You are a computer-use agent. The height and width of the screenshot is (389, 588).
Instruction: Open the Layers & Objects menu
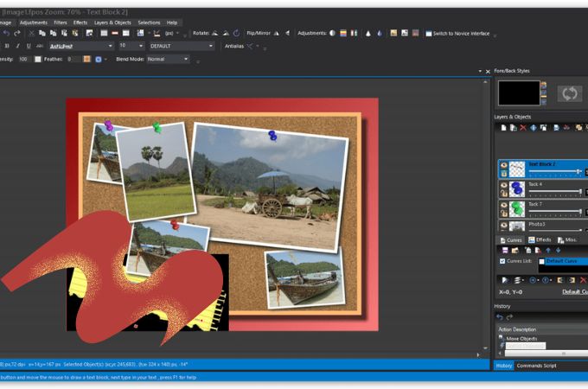click(x=112, y=22)
